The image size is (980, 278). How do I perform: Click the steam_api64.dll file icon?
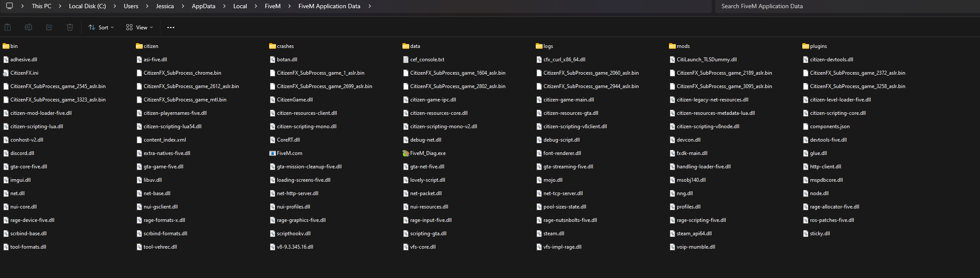[672, 234]
